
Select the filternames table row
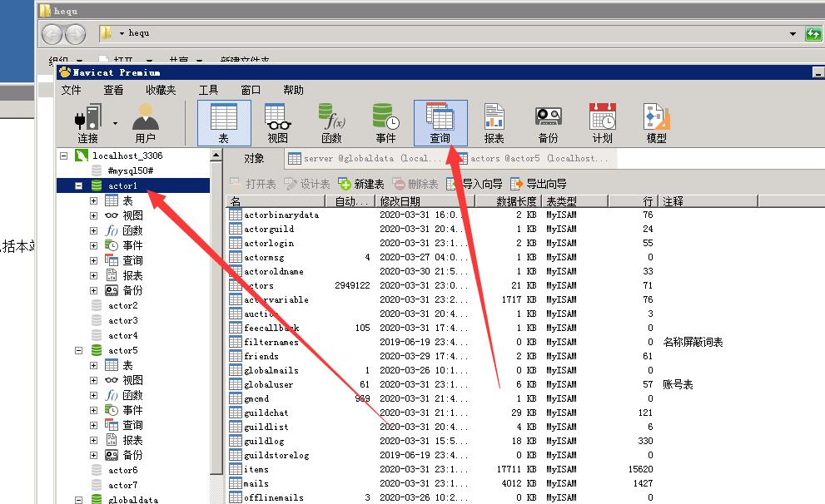click(x=271, y=342)
